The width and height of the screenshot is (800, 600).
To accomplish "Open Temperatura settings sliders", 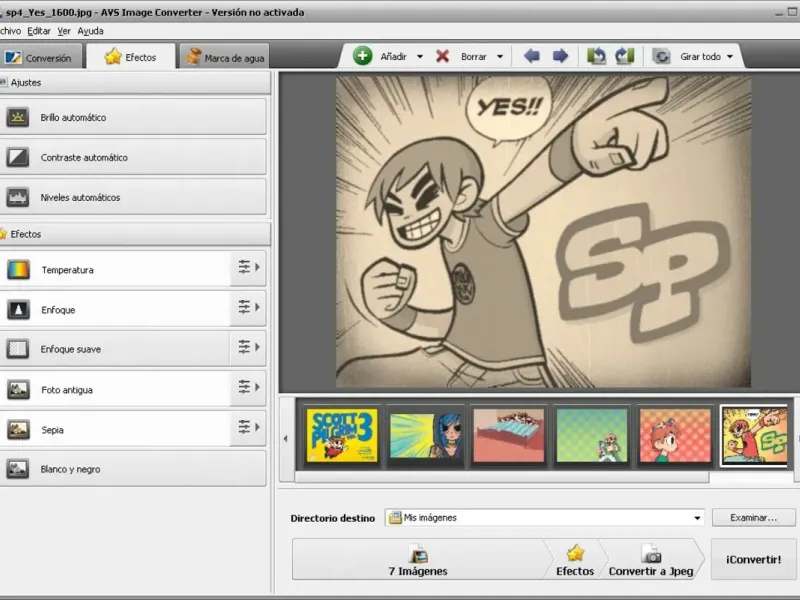I will point(248,267).
